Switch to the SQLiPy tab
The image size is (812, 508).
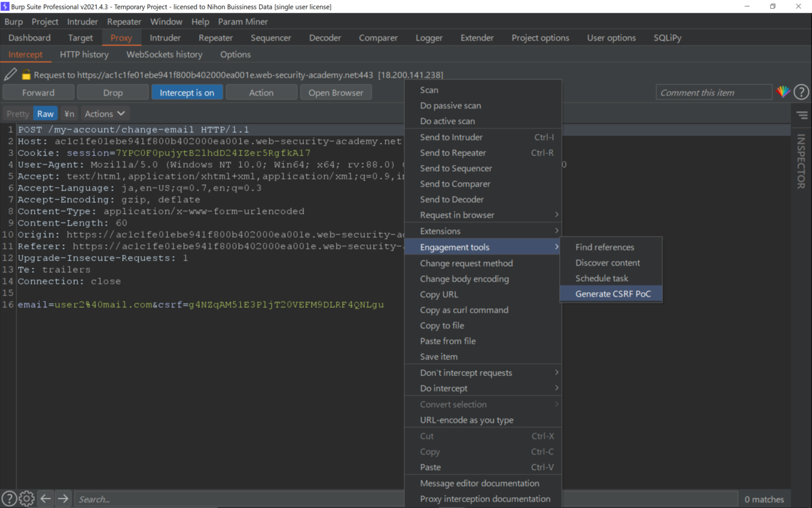(667, 38)
